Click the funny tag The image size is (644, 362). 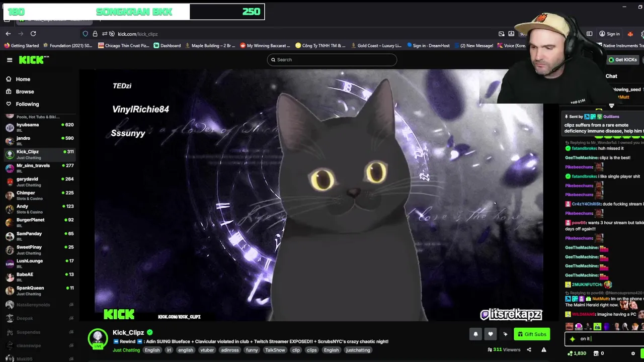(x=252, y=350)
